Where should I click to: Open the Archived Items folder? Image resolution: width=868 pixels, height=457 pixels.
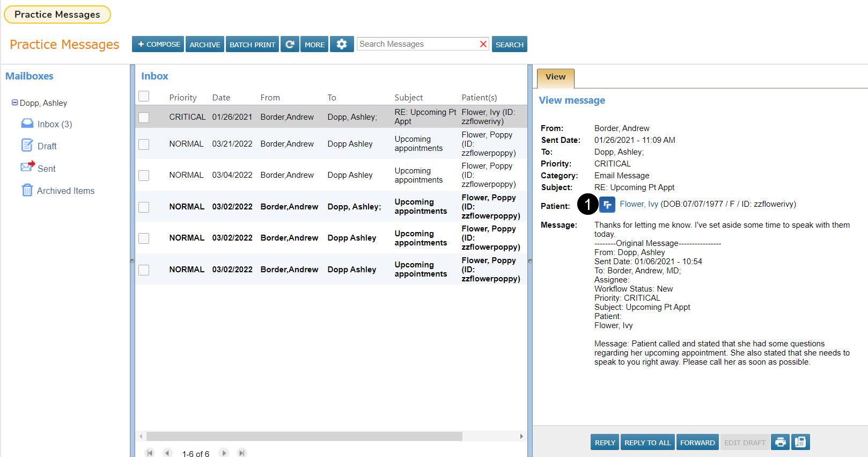[65, 191]
